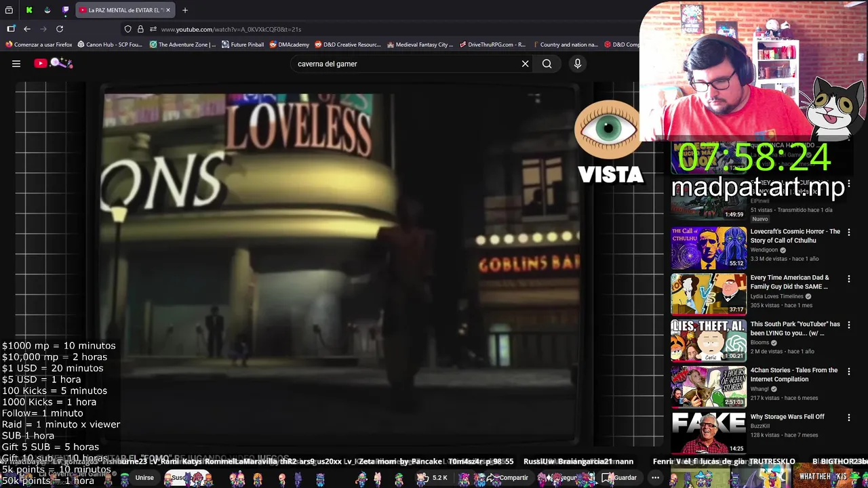
Task: Open Canon Hub - SCP Foundation bookmark
Action: click(x=110, y=45)
